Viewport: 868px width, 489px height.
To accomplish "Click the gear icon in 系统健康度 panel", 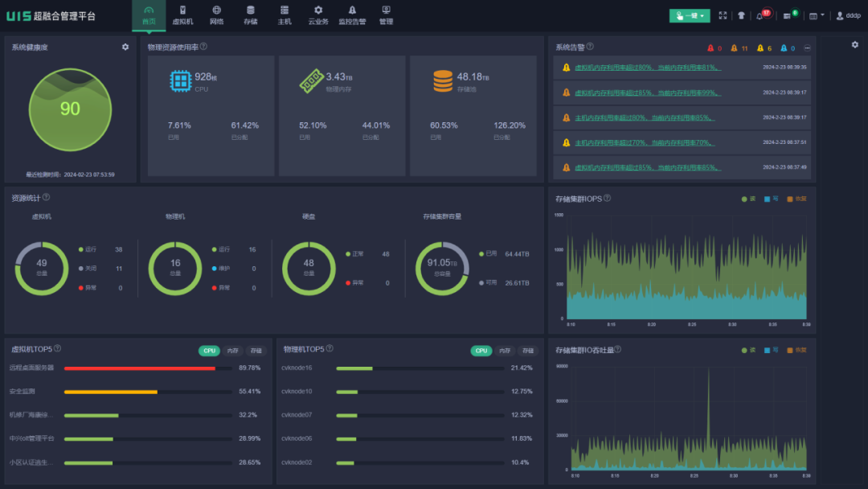I will [125, 47].
